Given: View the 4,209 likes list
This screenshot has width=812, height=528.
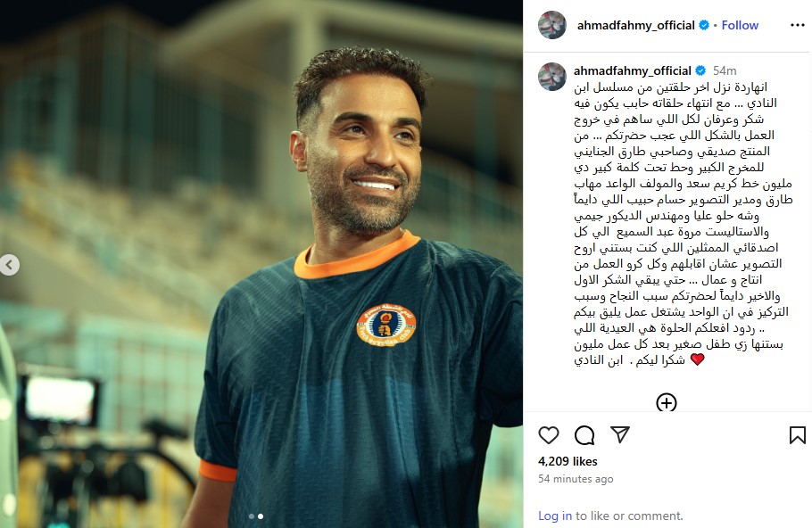Looking at the screenshot, I should point(568,461).
